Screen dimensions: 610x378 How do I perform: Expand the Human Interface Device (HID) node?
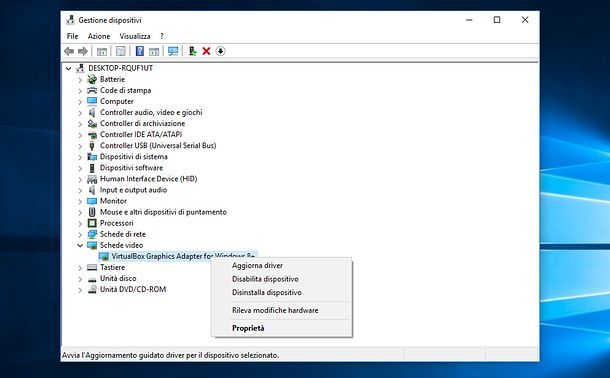click(80, 179)
